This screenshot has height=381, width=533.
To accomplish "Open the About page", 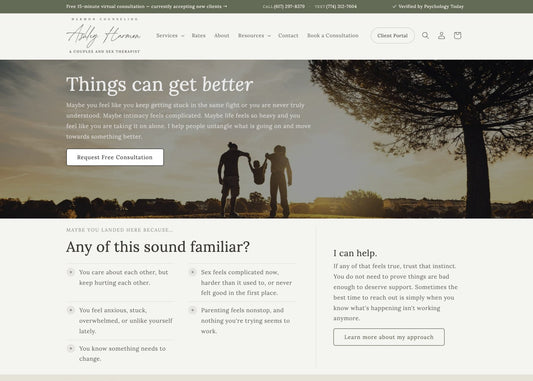I will (222, 35).
